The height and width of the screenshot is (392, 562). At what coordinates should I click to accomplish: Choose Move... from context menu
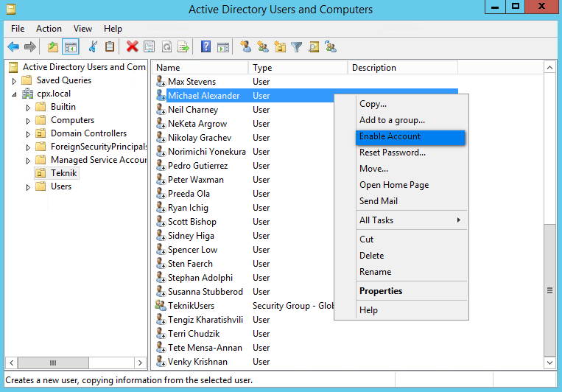pyautogui.click(x=410, y=169)
